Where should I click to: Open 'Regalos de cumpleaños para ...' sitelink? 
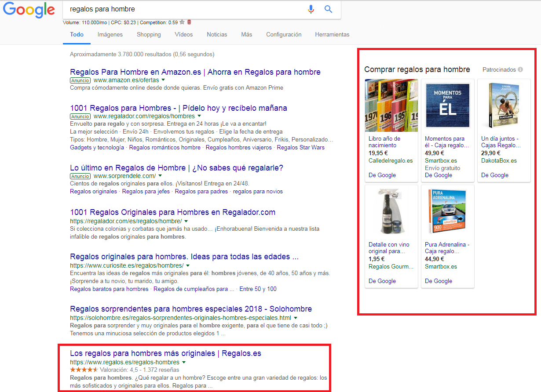(x=194, y=289)
